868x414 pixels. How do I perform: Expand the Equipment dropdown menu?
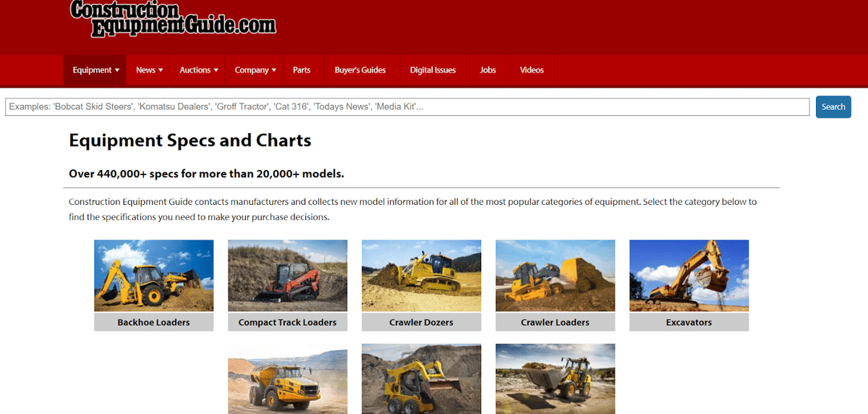[95, 70]
